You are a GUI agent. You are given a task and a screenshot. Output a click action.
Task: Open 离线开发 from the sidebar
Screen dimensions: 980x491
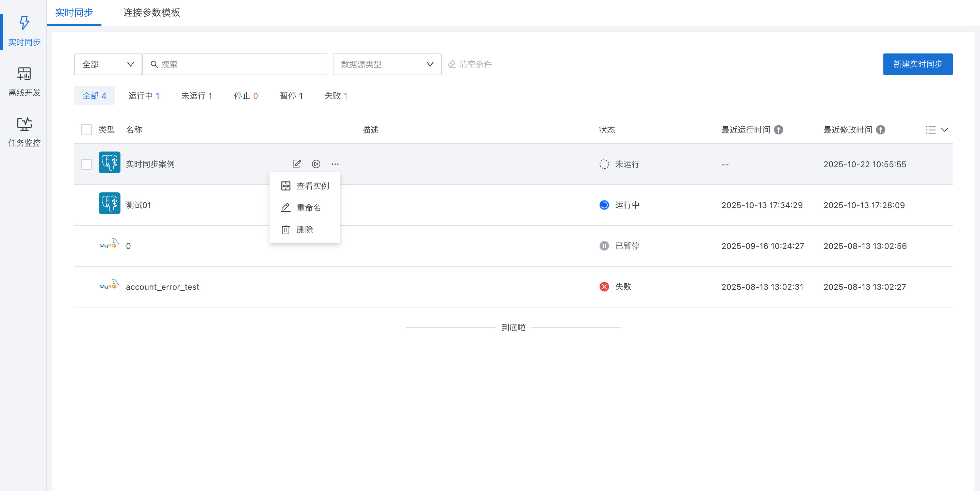click(x=24, y=81)
